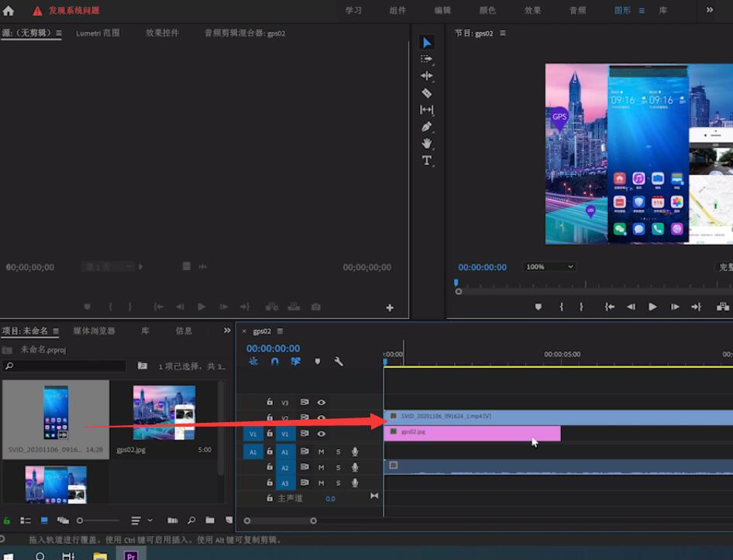Screen dimensions: 733x560
Task: Open the sort icons dropdown arrow
Action: (x=150, y=520)
